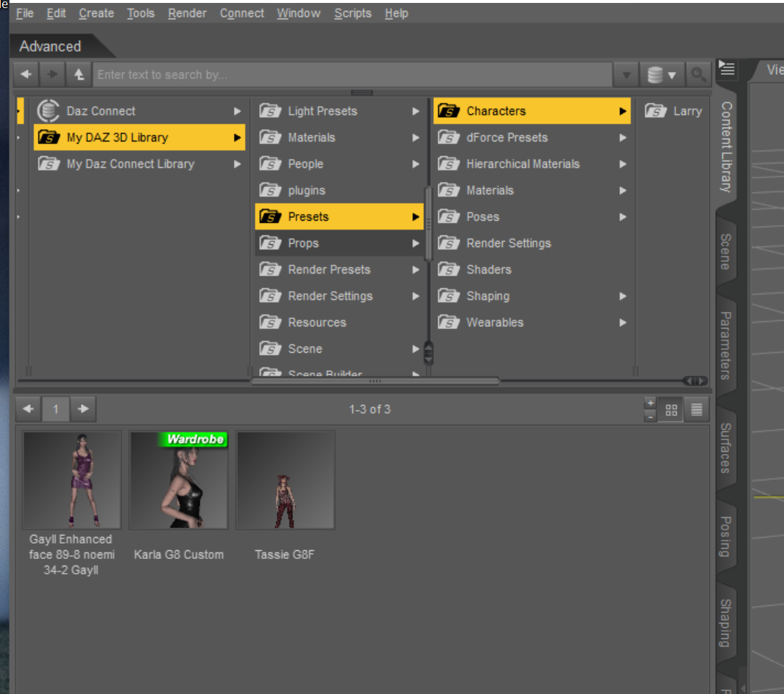Click the back navigation arrow in search toolbar

point(26,74)
